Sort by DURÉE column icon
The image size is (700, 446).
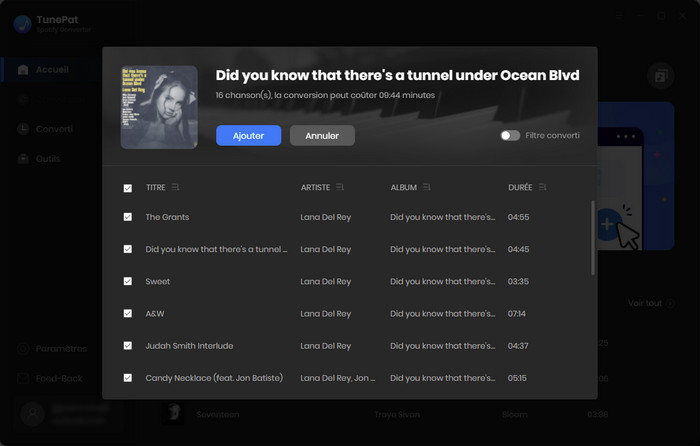[x=542, y=187]
